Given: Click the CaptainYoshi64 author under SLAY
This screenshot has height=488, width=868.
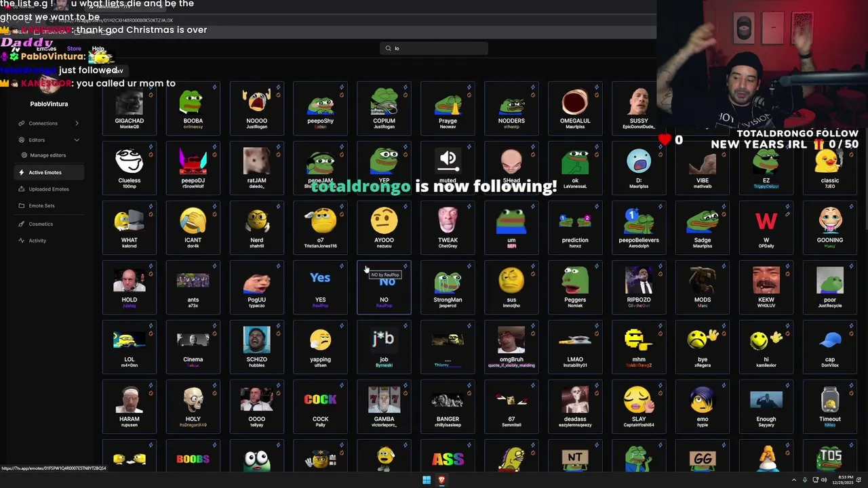Looking at the screenshot, I should pyautogui.click(x=639, y=425).
